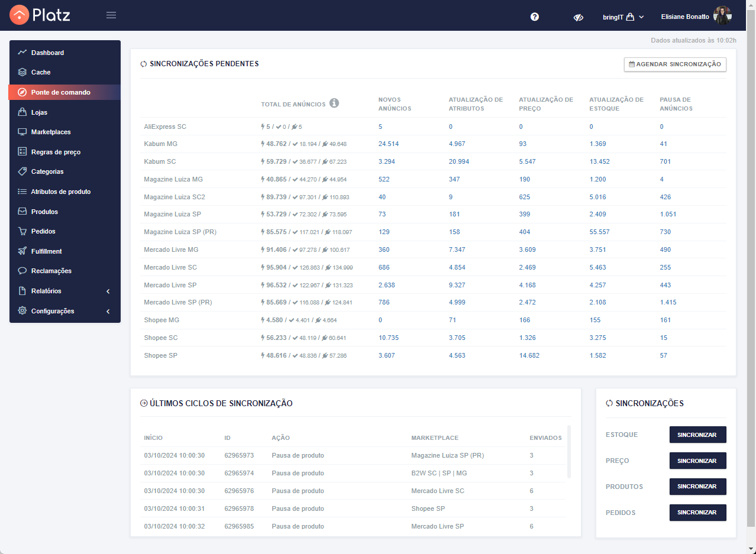The height and width of the screenshot is (554, 756).
Task: Click the Produtos box icon
Action: [x=22, y=212]
